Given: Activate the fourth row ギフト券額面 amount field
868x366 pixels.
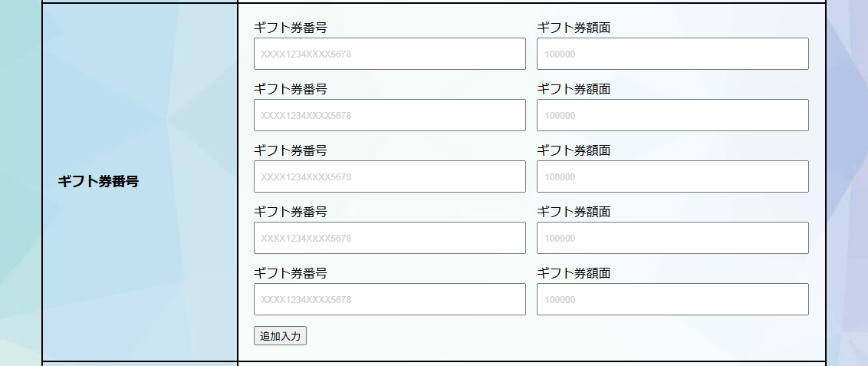Looking at the screenshot, I should tap(672, 238).
